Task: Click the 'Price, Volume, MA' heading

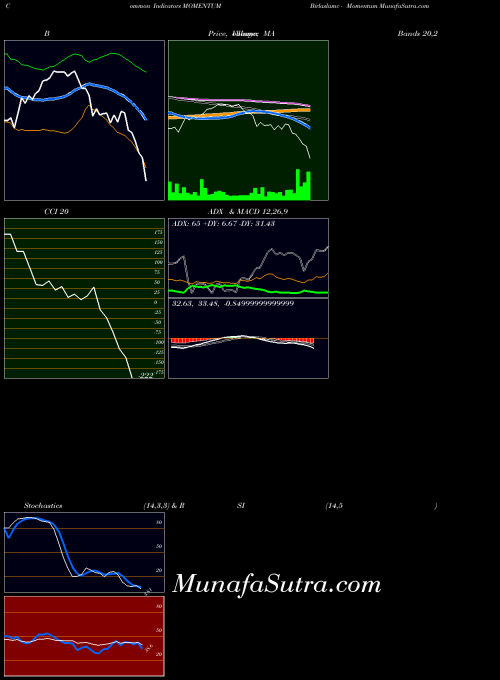Action: pyautogui.click(x=241, y=33)
